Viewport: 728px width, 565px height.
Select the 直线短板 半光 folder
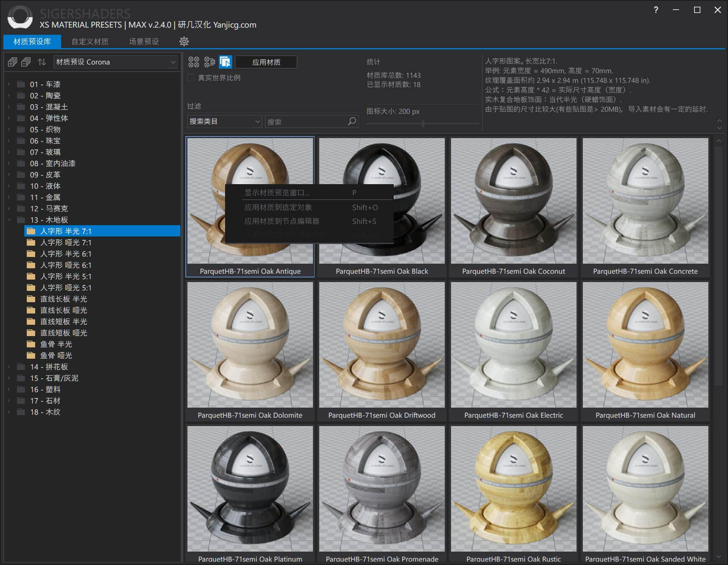64,321
